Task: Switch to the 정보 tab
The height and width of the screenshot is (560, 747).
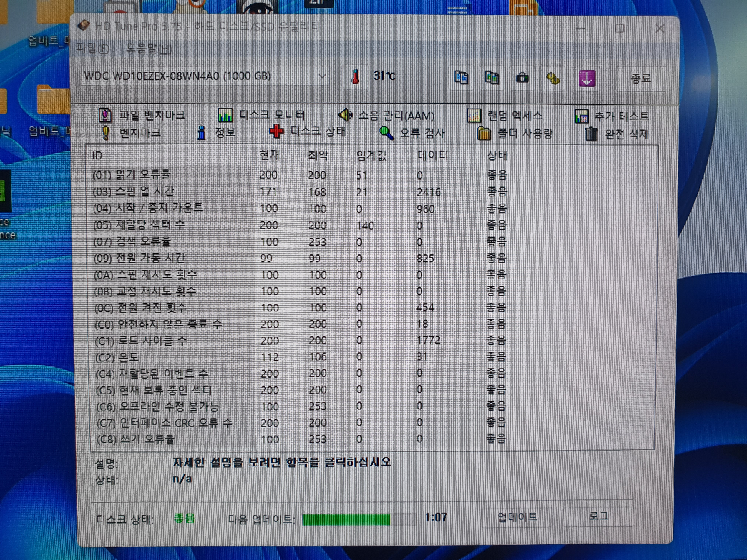Action: click(216, 132)
